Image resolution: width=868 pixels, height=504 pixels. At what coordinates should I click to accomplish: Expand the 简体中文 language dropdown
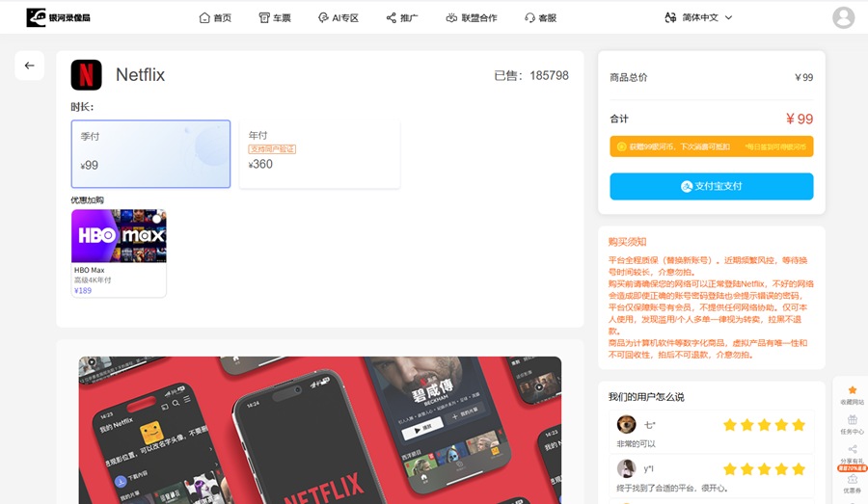pyautogui.click(x=699, y=17)
